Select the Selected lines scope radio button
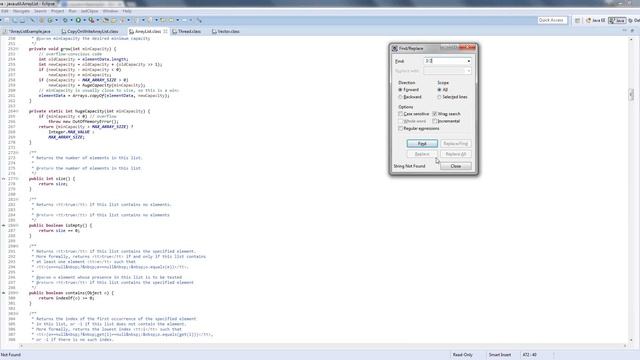The height and width of the screenshot is (360, 640). point(439,97)
